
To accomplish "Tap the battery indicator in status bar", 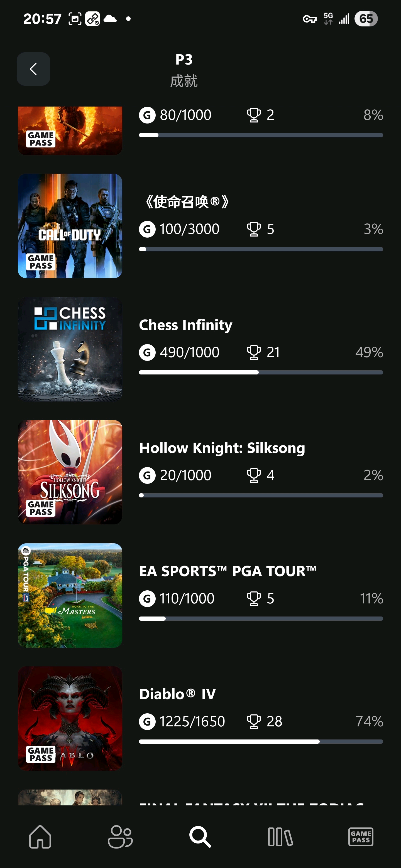I will [x=366, y=19].
